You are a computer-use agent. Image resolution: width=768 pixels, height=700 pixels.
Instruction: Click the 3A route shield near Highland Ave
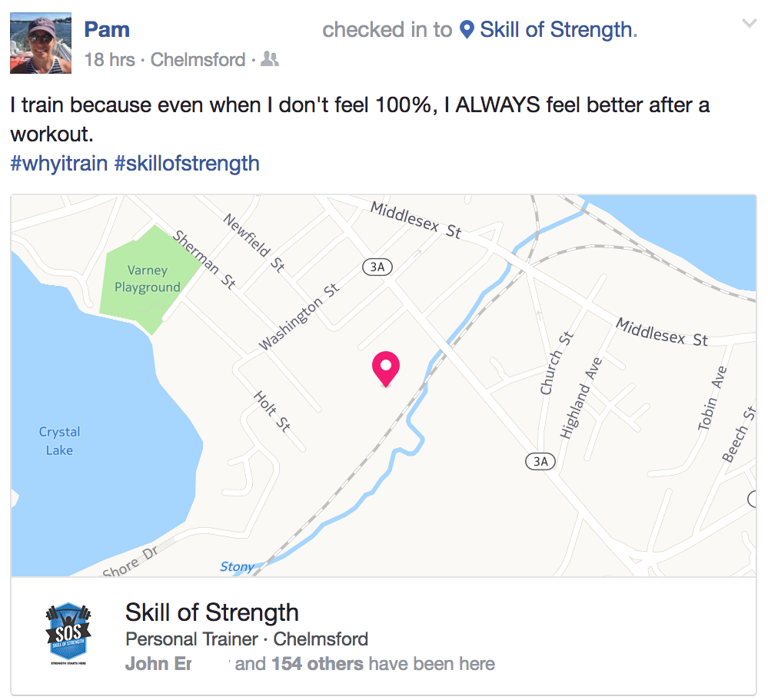tap(540, 461)
